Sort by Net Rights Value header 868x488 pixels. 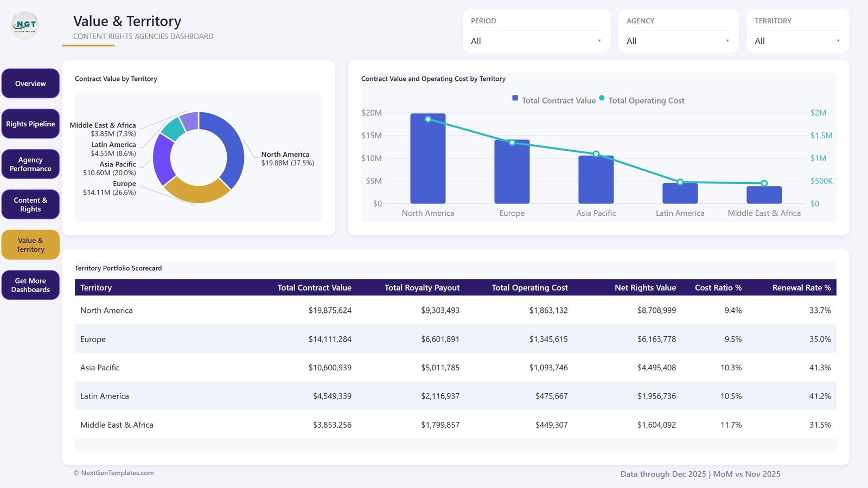646,287
